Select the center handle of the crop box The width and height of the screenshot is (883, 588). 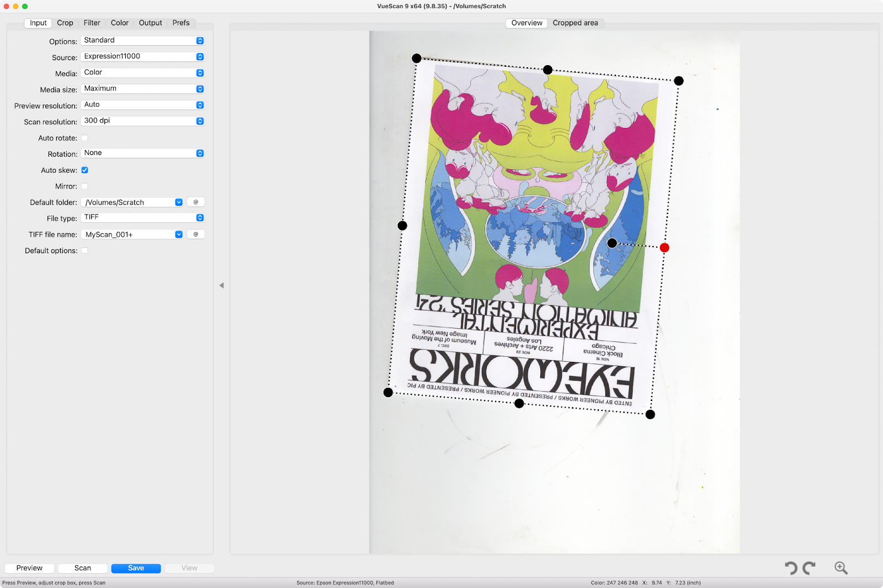(x=612, y=243)
